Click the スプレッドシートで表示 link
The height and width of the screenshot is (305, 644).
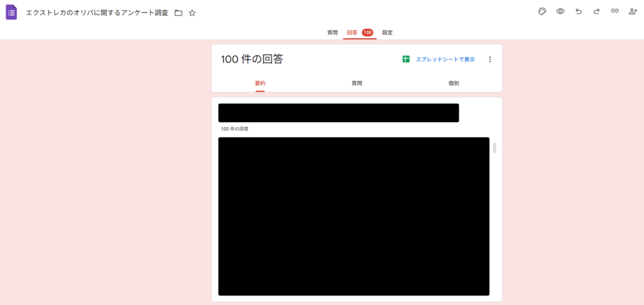445,59
